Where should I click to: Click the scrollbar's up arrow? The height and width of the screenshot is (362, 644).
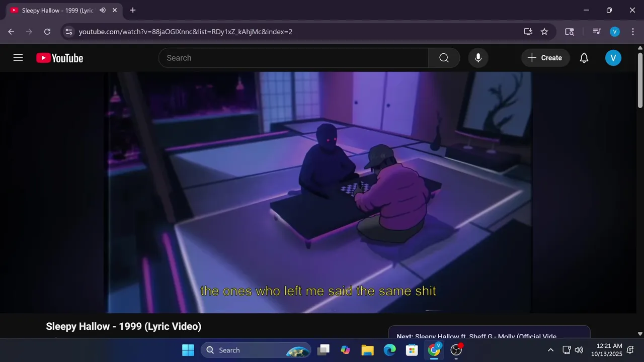(x=640, y=48)
